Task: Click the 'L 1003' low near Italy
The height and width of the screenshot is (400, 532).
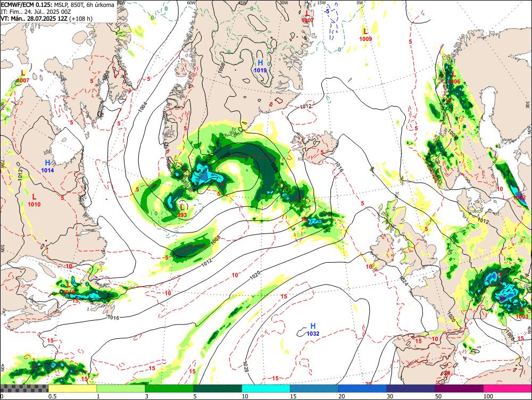Action: coord(522,313)
